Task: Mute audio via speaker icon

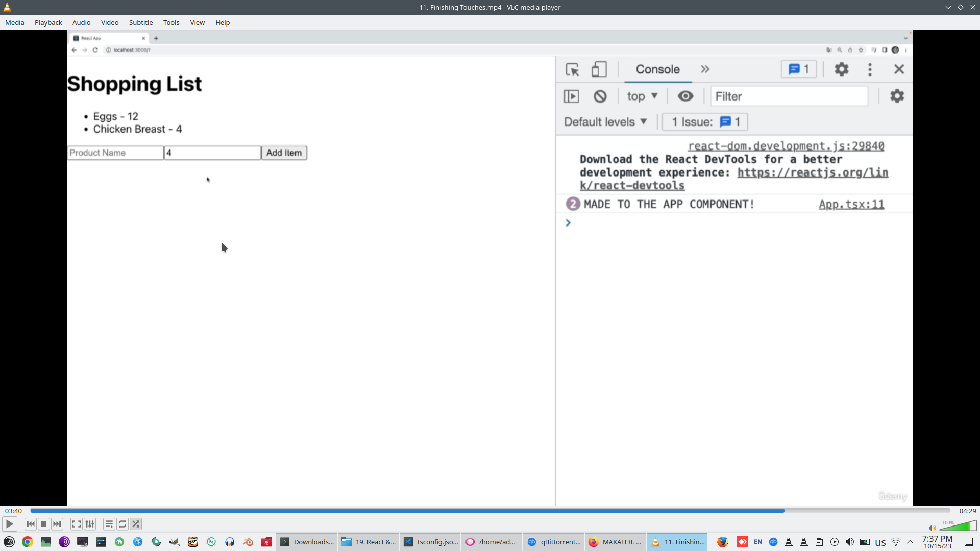Action: click(x=932, y=528)
